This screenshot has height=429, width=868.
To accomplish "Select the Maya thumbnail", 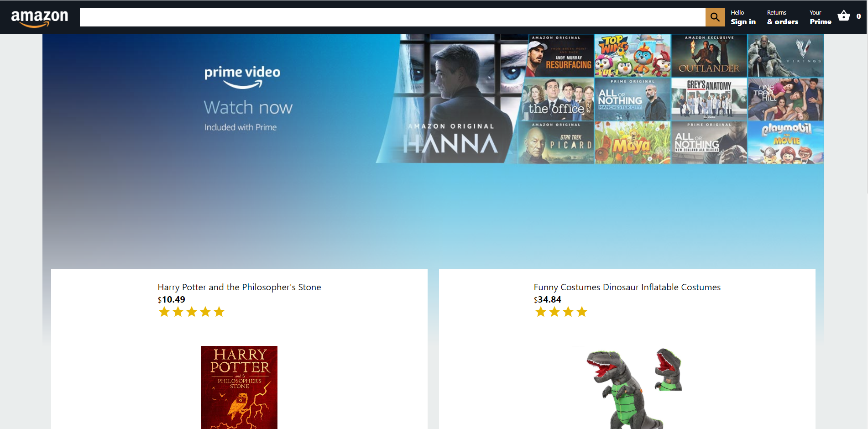I will (x=633, y=142).
